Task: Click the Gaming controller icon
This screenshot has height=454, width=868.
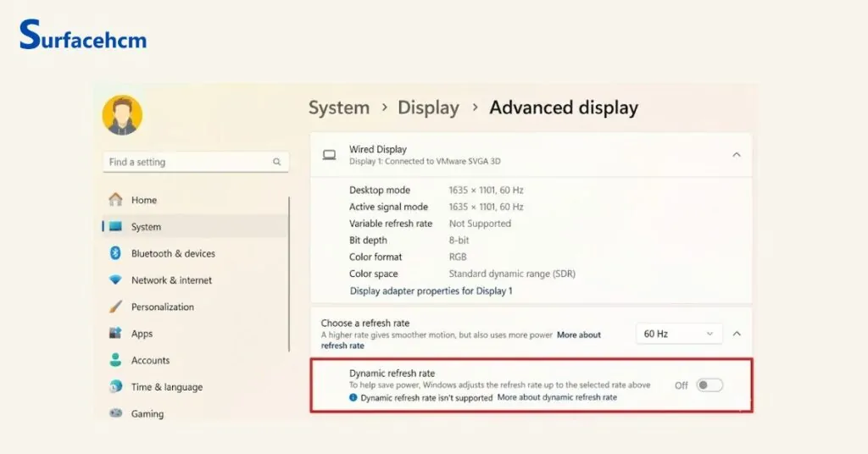Action: [x=115, y=413]
